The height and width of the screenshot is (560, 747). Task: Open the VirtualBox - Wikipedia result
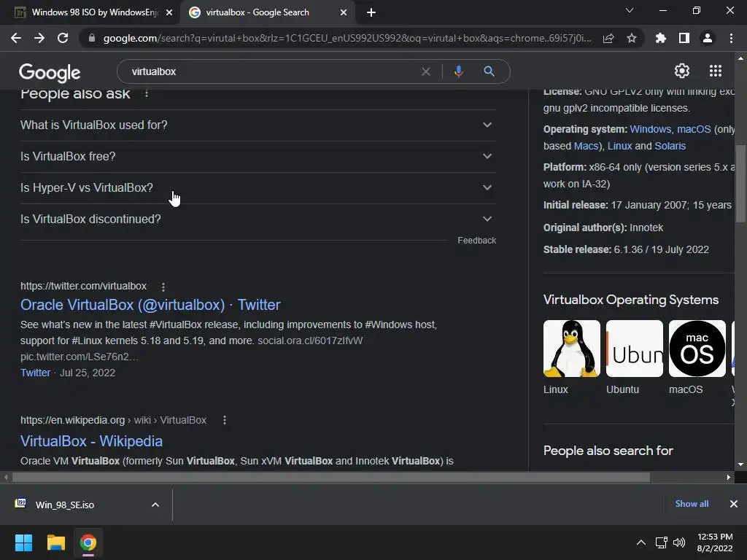91,441
